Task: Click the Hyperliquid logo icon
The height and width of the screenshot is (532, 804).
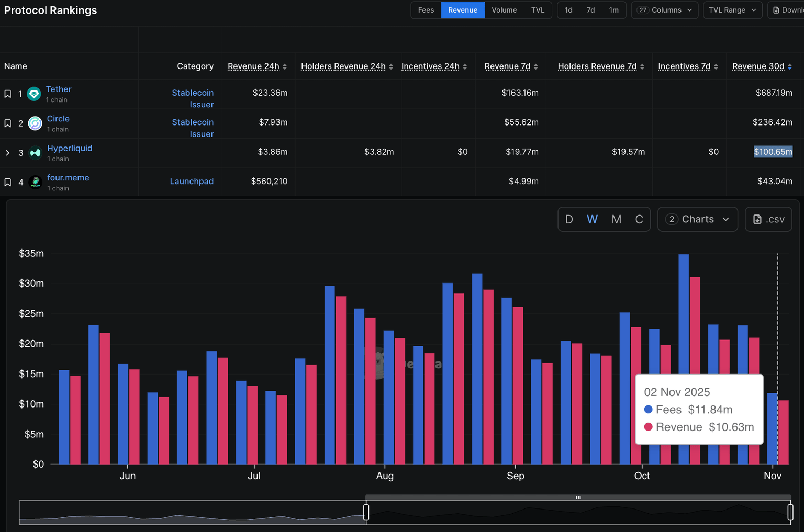Action: (35, 153)
